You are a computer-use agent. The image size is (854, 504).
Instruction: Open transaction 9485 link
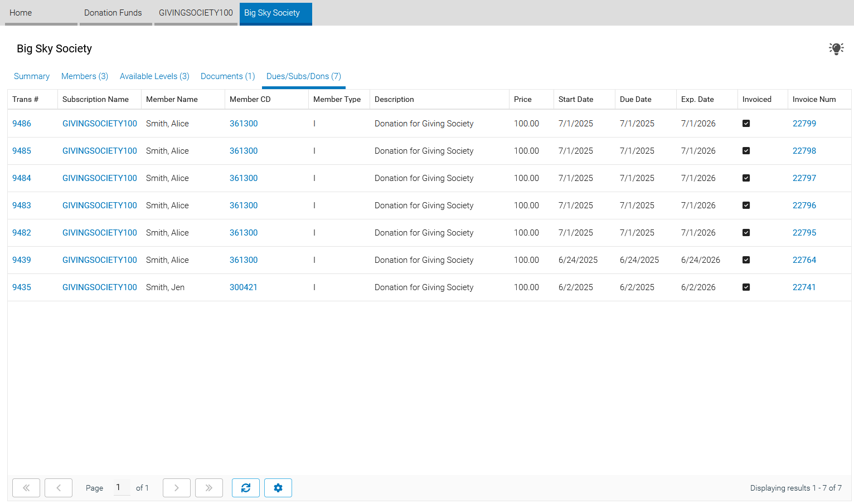(x=22, y=151)
